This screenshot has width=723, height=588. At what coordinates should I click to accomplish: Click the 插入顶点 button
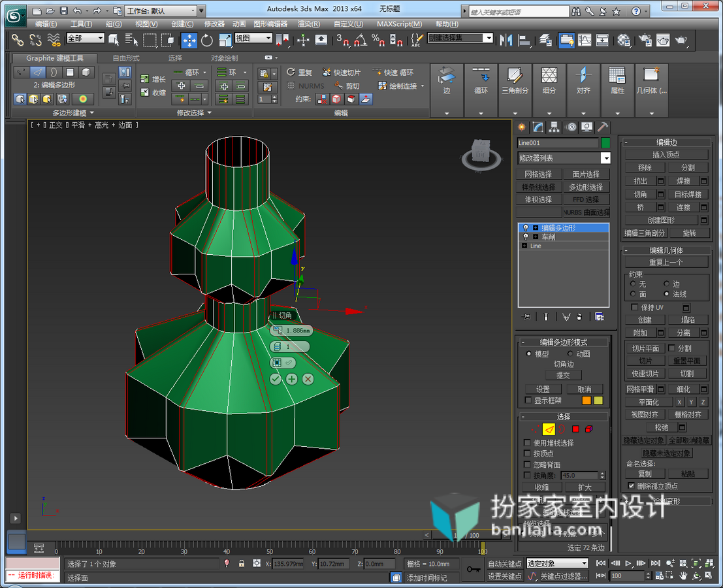[x=666, y=154]
